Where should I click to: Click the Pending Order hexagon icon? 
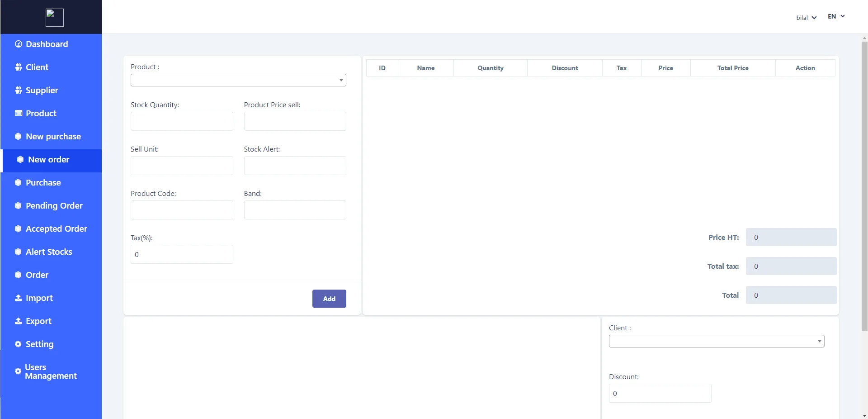(18, 205)
